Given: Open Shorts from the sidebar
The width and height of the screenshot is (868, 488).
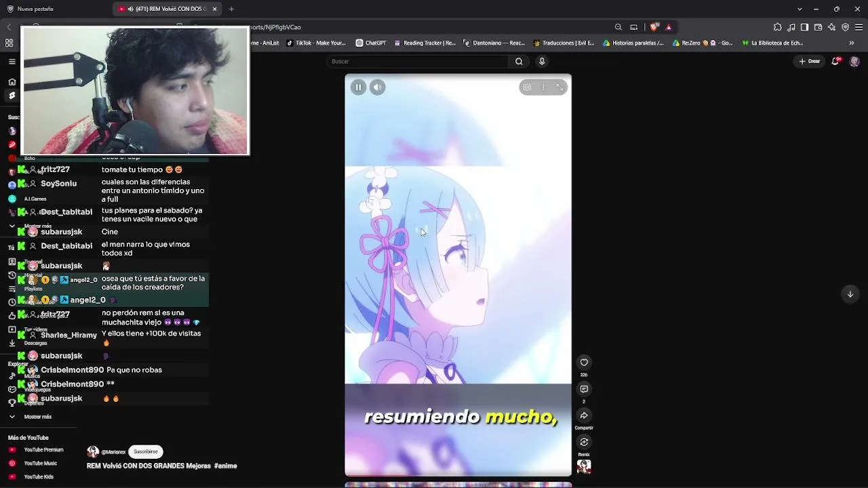Looking at the screenshot, I should pos(12,96).
